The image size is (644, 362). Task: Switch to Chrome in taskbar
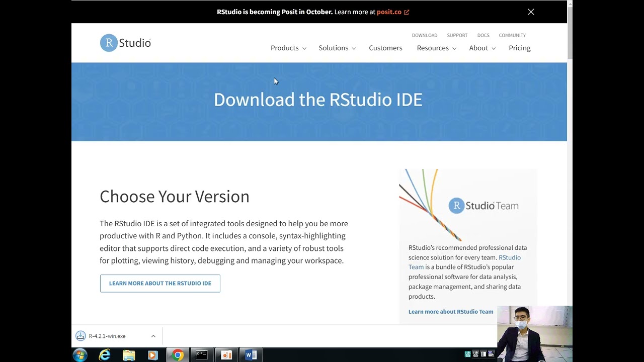click(x=178, y=355)
